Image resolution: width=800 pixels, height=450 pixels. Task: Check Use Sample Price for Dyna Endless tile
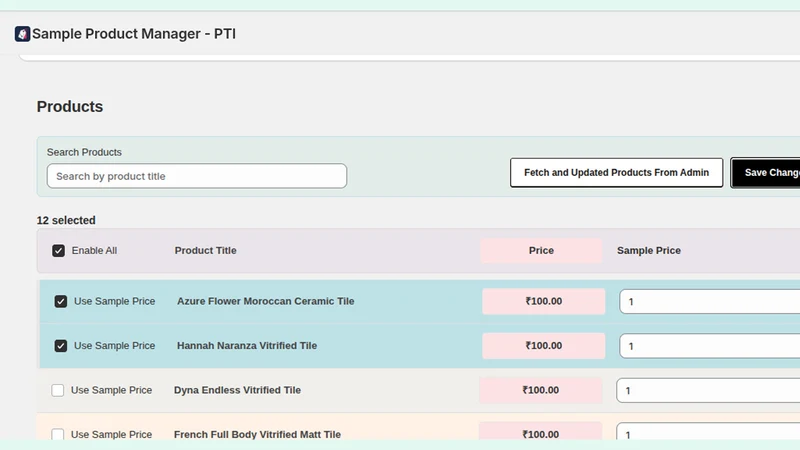(x=58, y=390)
